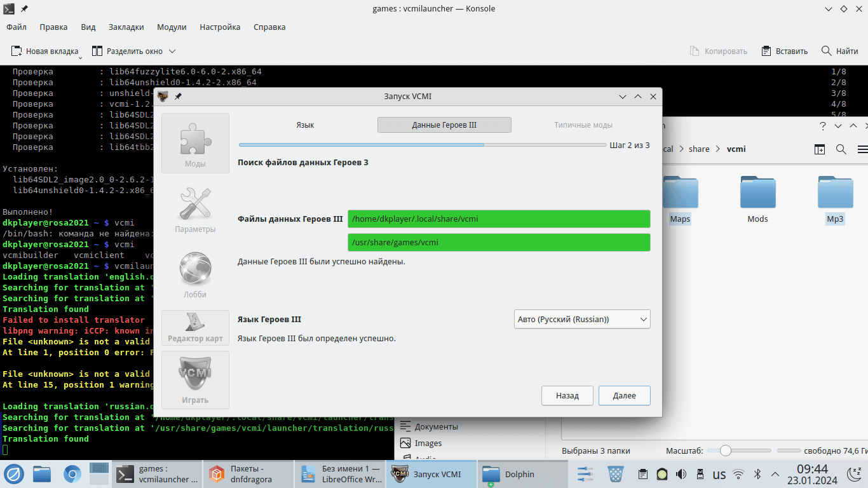The width and height of the screenshot is (868, 488).
Task: Click the Разделить окно button label
Action: coord(135,51)
